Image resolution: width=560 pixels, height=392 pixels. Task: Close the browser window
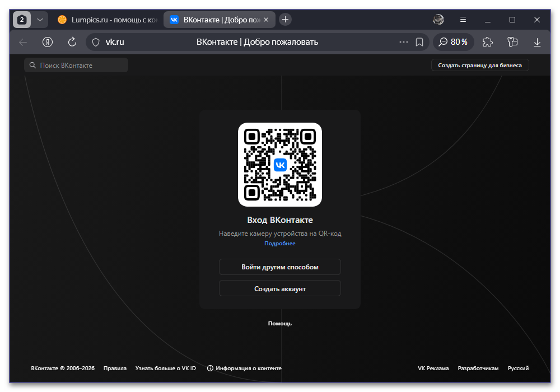[537, 20]
